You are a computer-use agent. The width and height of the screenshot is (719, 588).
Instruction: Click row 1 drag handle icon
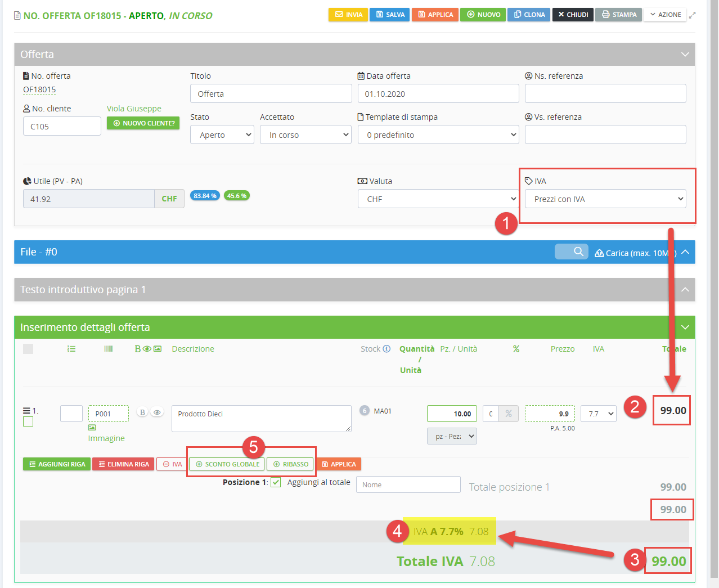[x=26, y=411]
